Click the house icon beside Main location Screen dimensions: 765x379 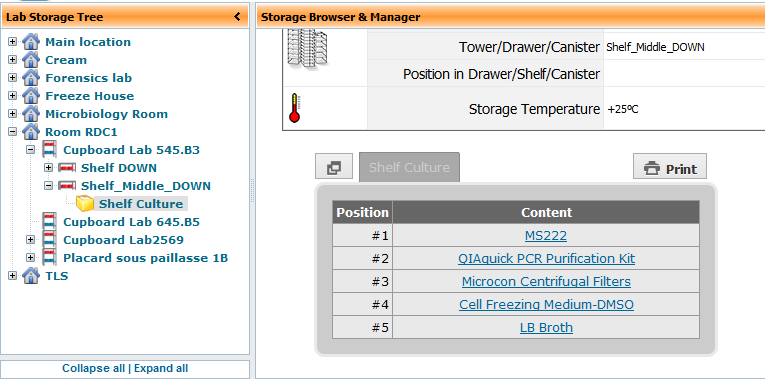point(31,42)
